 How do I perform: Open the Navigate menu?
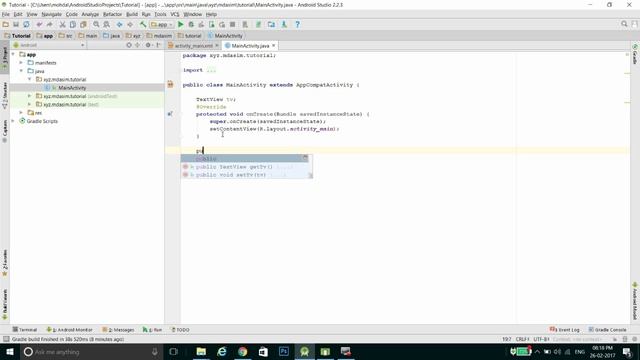click(x=51, y=14)
